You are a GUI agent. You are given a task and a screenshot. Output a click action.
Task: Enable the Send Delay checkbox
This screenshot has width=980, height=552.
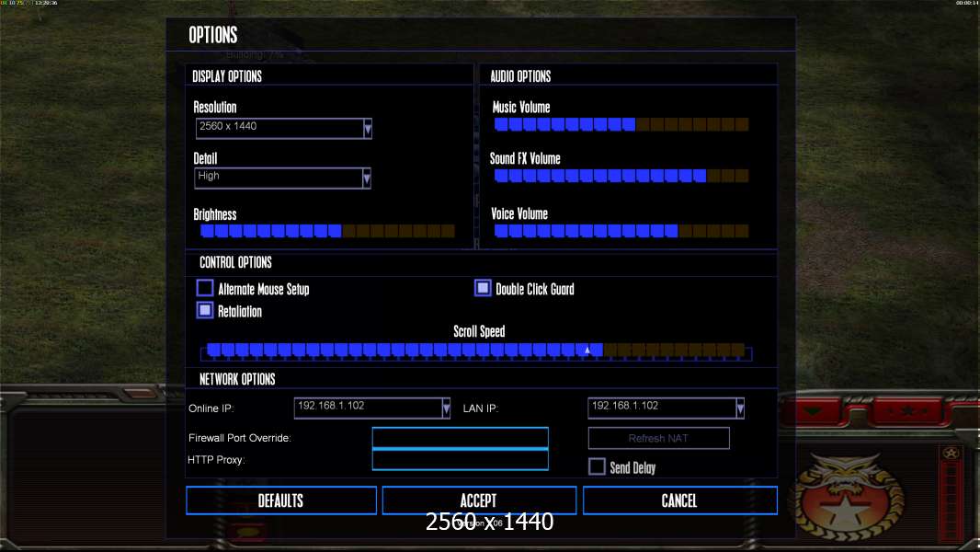coord(597,466)
